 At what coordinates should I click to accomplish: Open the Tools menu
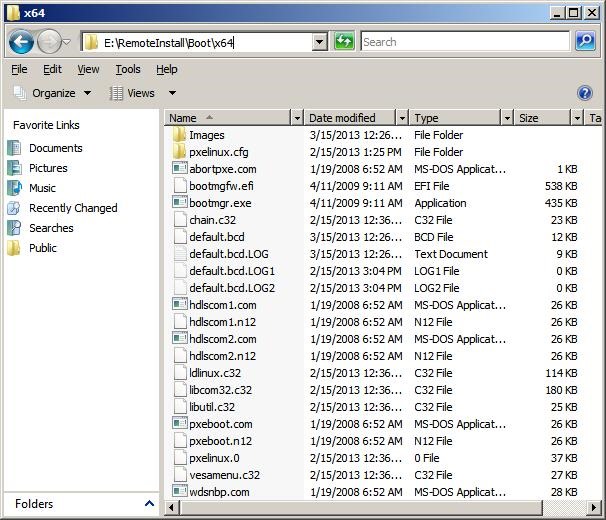(x=128, y=69)
